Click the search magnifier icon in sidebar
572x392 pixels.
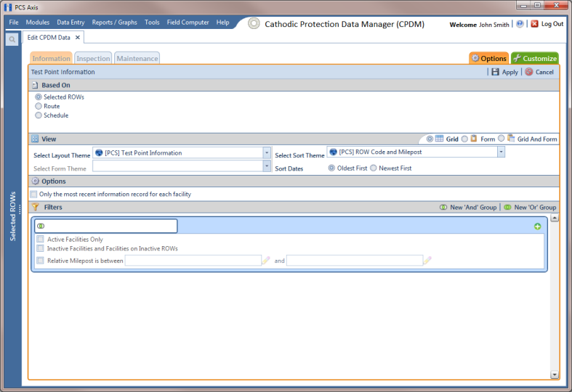(x=12, y=39)
